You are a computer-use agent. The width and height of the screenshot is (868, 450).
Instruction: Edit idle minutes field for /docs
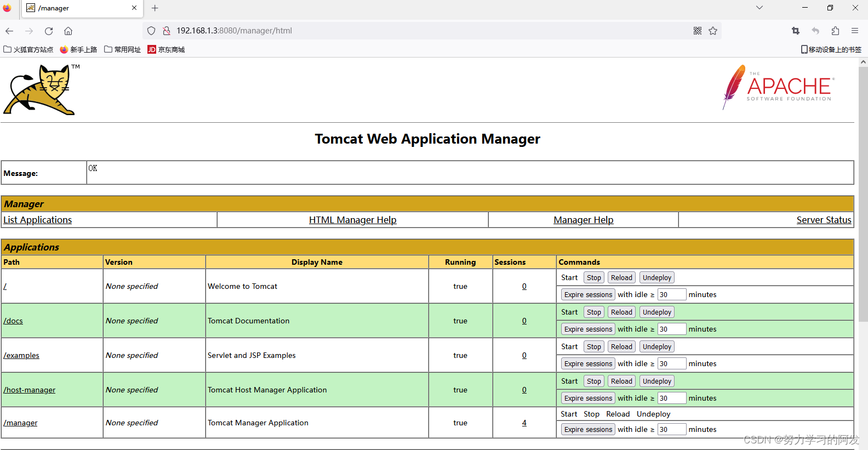pos(672,329)
